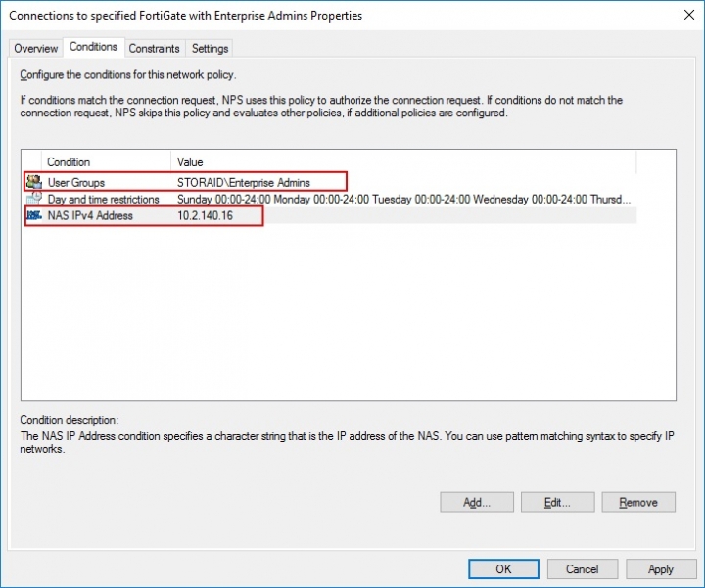Go to the Settings tab

210,48
